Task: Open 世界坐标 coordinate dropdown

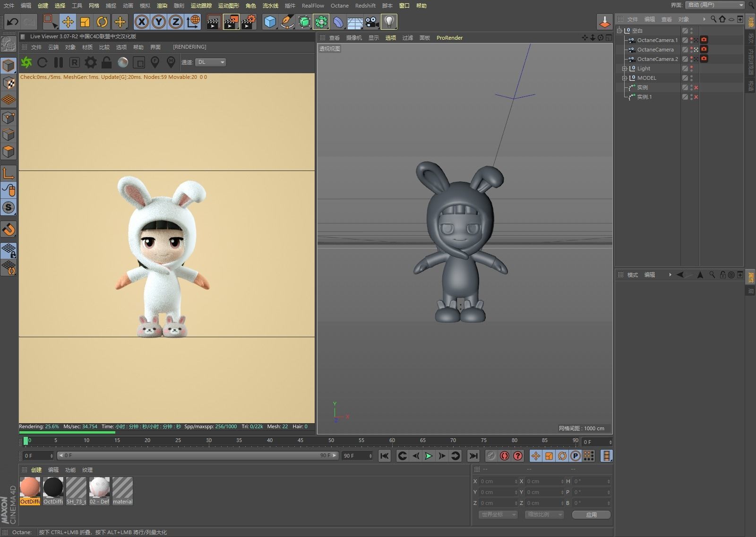Action: pyautogui.click(x=498, y=515)
